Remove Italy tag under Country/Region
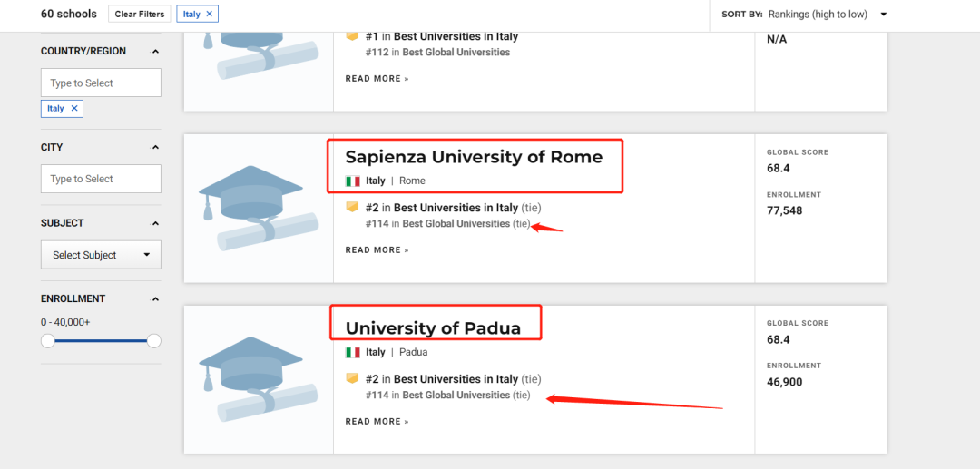Image resolution: width=980 pixels, height=469 pixels. click(x=74, y=108)
